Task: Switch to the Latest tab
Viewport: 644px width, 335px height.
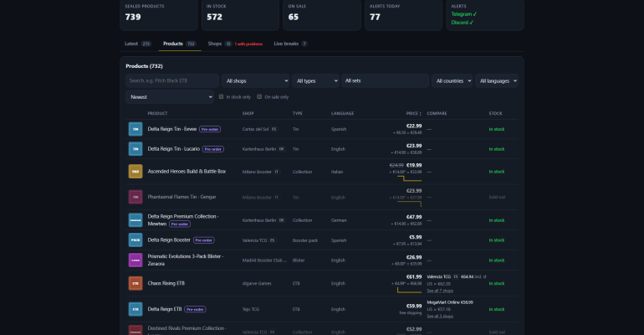Action: tap(138, 44)
